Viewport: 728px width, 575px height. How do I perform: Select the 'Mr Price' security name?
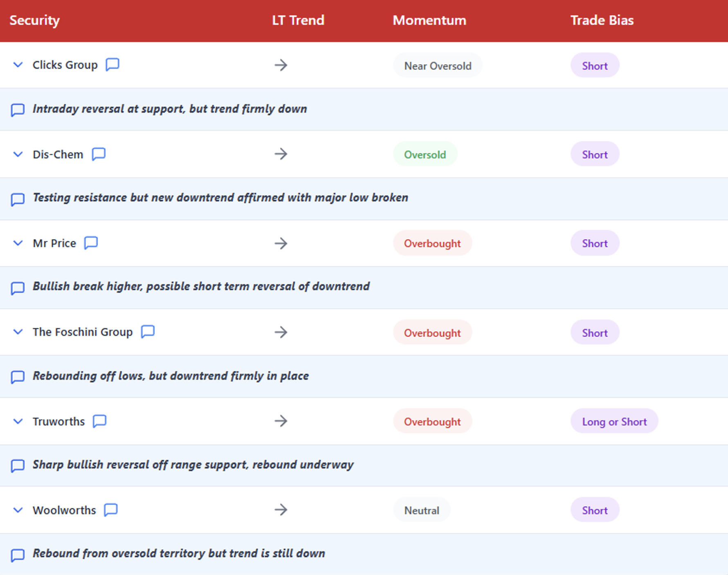tap(54, 243)
